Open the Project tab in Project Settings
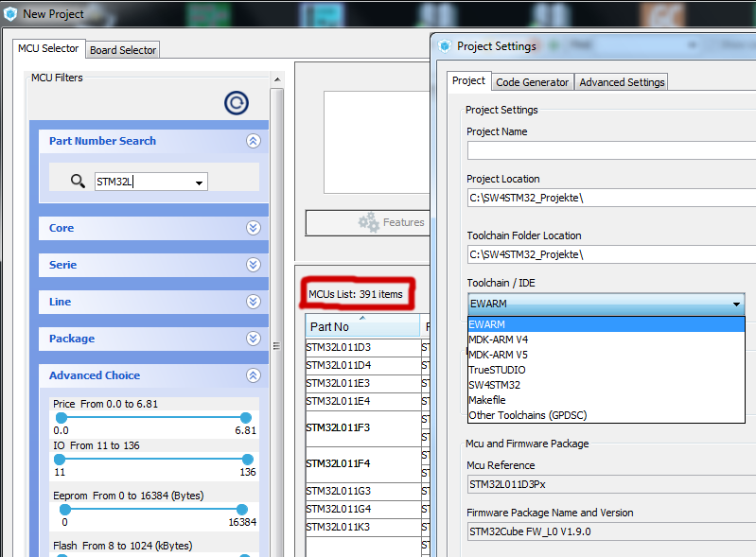The image size is (756, 557). click(x=468, y=81)
